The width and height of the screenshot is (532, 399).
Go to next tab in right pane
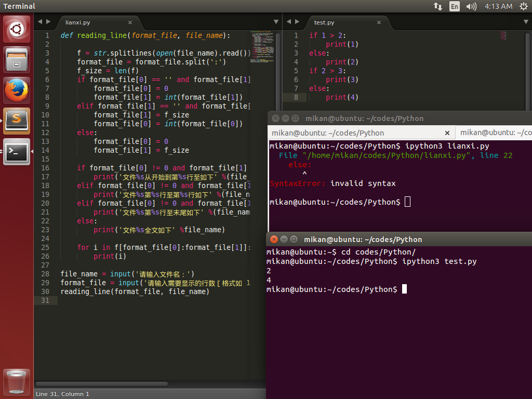click(297, 22)
